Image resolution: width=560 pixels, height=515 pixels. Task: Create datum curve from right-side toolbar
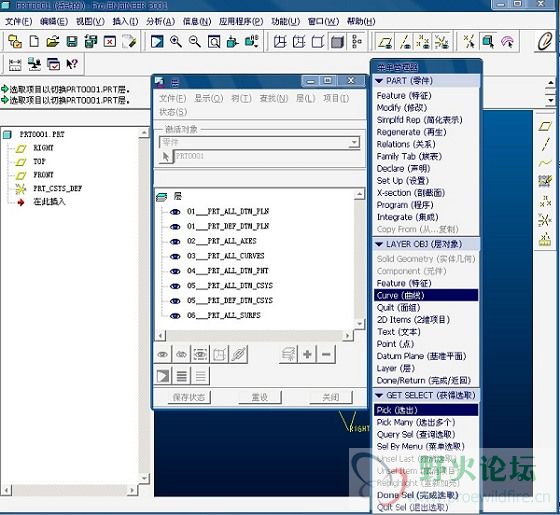(x=545, y=163)
